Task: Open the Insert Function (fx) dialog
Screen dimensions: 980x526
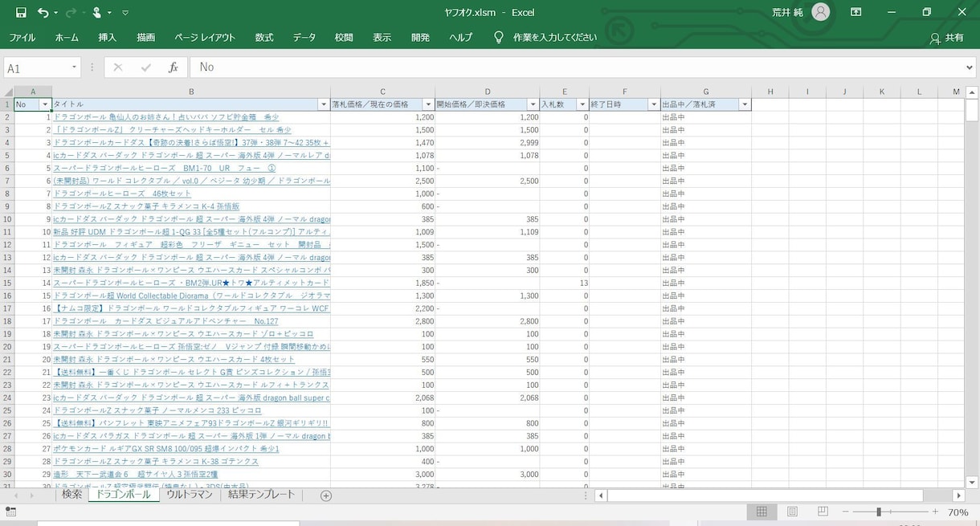Action: click(173, 67)
